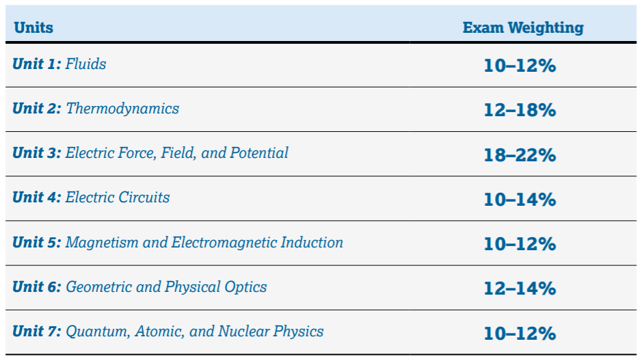Click the Exam Weighting column header
The width and height of the screenshot is (644, 363).
[x=523, y=27]
